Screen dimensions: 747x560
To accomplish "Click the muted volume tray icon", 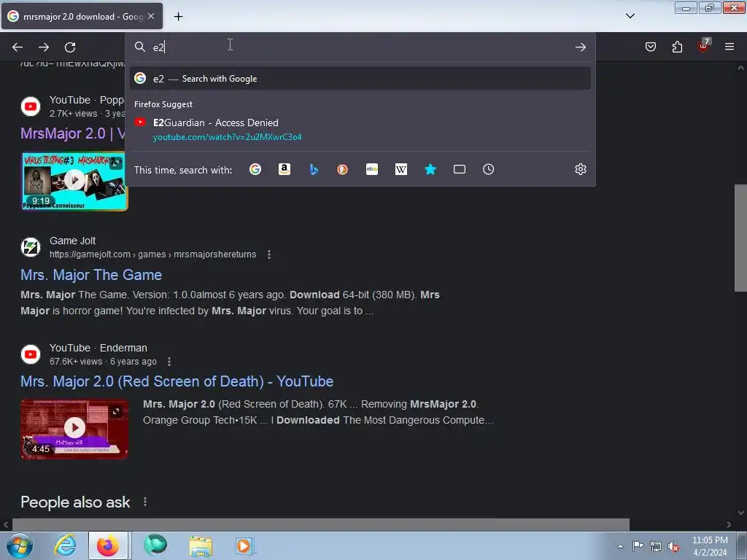I will pos(673,546).
